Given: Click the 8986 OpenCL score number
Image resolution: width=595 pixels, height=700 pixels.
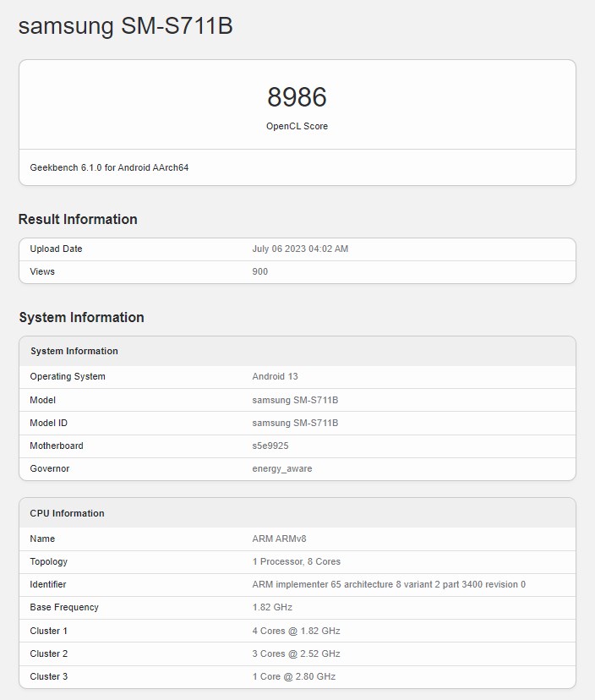Looking at the screenshot, I should [297, 97].
